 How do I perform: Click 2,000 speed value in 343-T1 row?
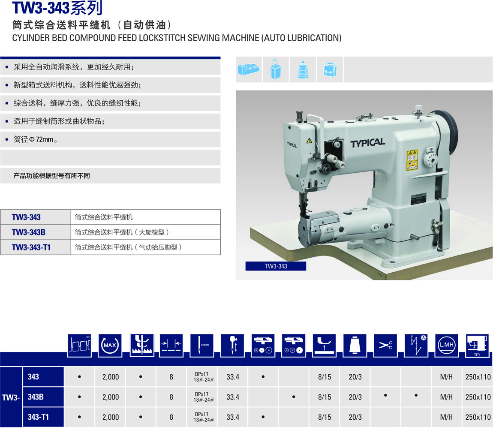click(110, 417)
